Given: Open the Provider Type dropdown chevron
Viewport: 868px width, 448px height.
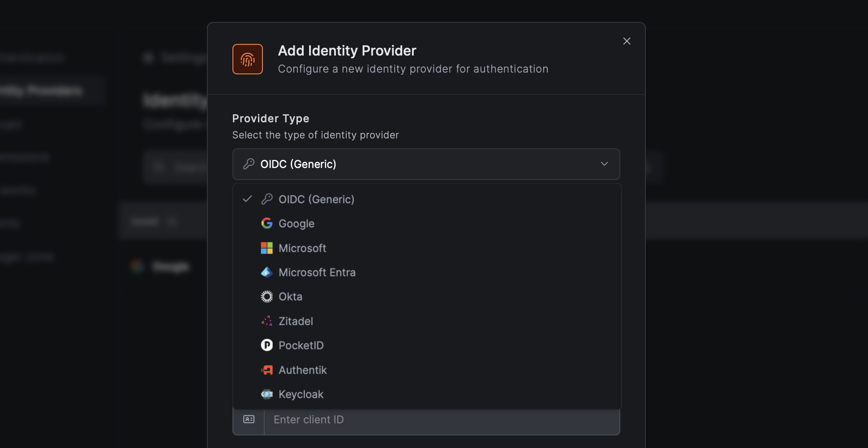Looking at the screenshot, I should [604, 164].
